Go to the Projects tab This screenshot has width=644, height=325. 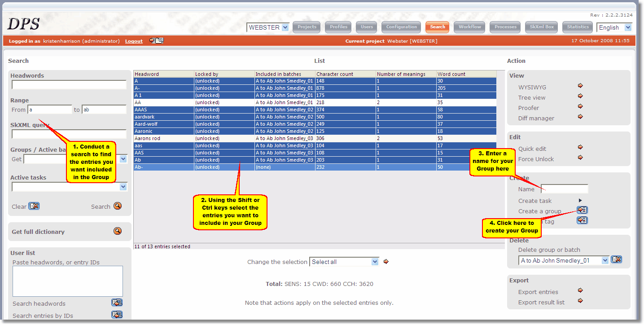click(x=307, y=27)
